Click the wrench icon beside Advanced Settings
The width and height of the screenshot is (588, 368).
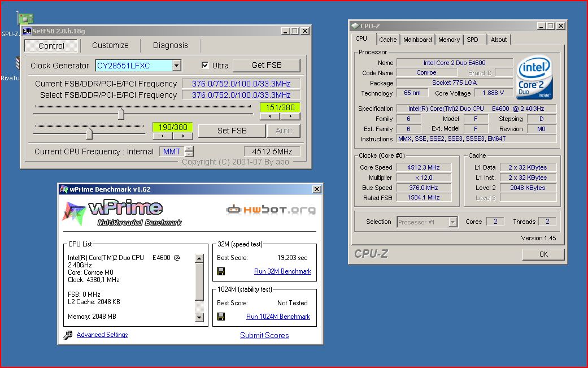[68, 335]
